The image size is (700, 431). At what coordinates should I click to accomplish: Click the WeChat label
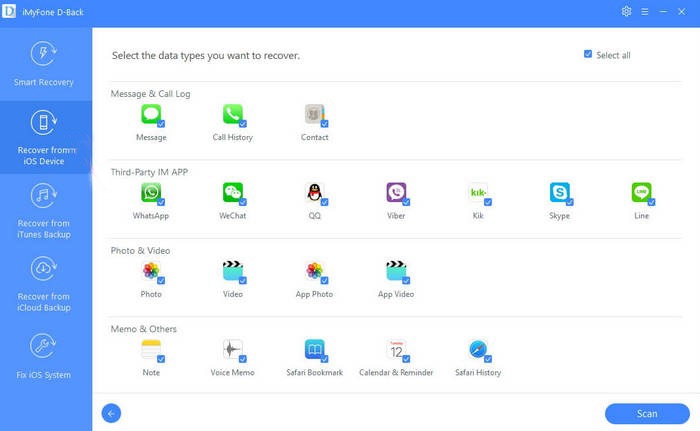coord(233,215)
